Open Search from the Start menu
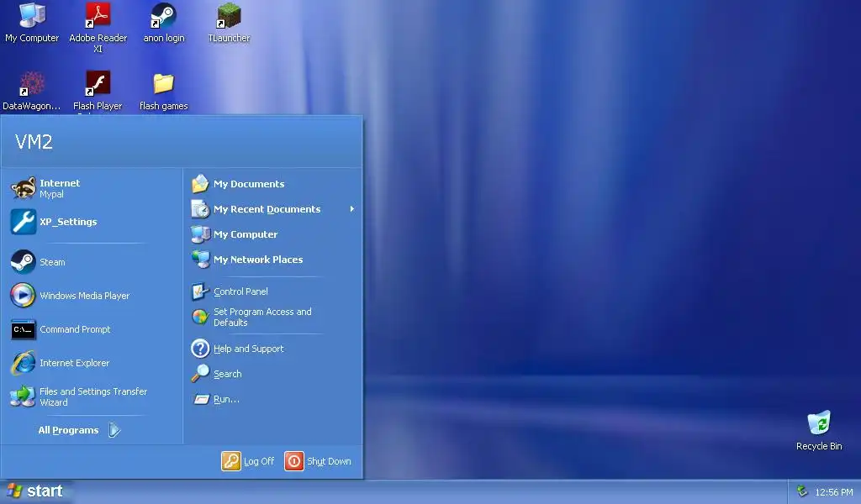The height and width of the screenshot is (504, 861). point(273,374)
